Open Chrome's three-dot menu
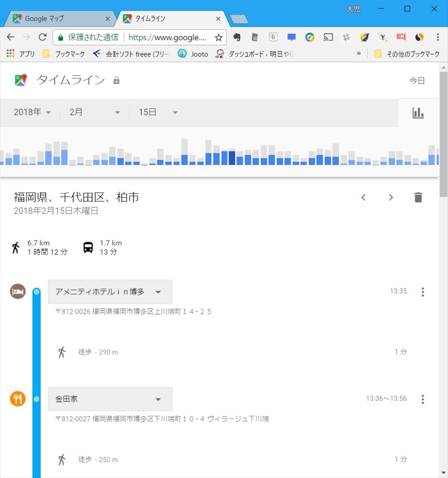448x478 pixels. (x=438, y=37)
